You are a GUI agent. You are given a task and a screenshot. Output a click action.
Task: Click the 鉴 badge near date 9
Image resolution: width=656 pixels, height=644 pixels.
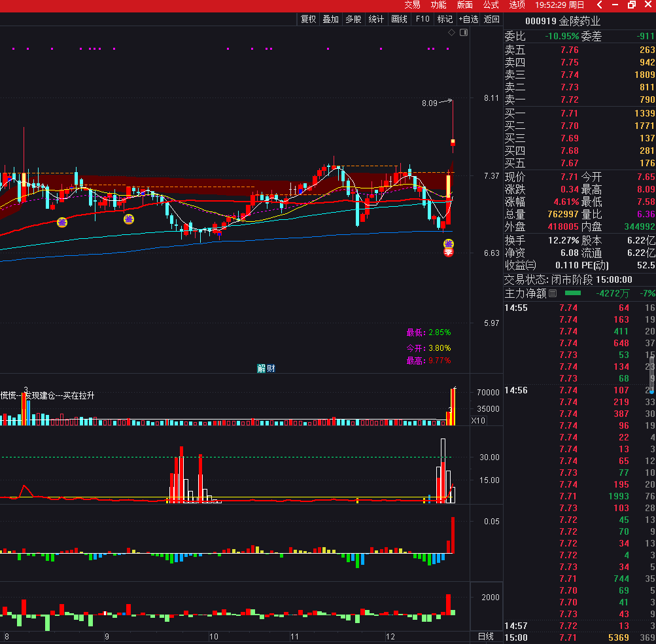click(x=129, y=219)
